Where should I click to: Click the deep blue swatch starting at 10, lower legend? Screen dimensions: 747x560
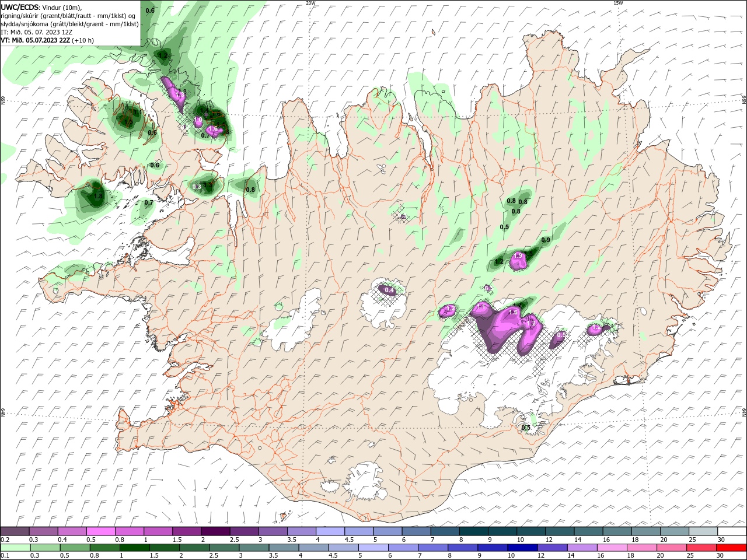522,548
